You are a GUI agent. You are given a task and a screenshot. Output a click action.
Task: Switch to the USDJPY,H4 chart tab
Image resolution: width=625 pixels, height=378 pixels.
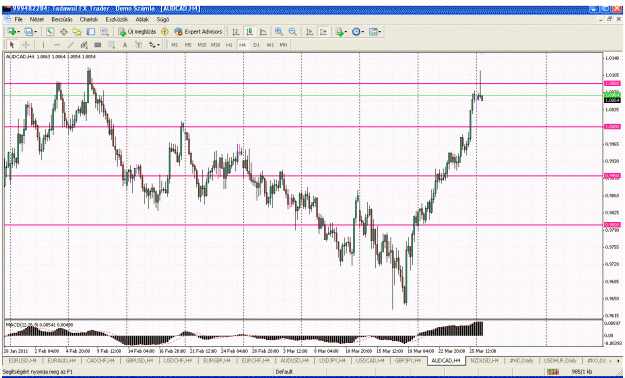(332, 360)
